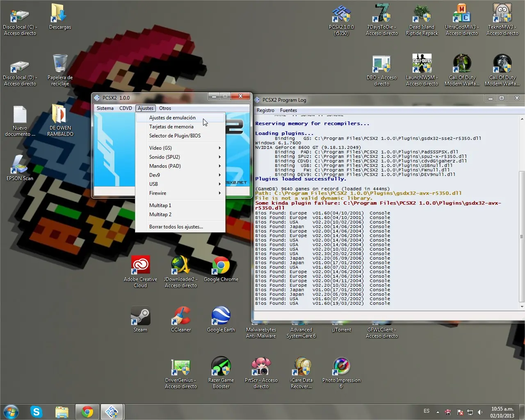
Task: Select JDownloader2 desktop shortcut
Action: tap(181, 272)
